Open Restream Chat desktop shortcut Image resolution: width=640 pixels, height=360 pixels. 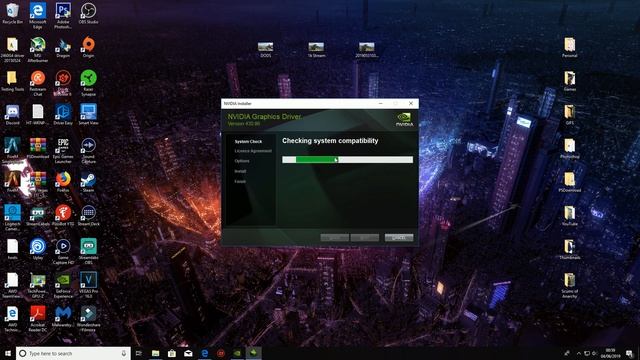[38, 83]
